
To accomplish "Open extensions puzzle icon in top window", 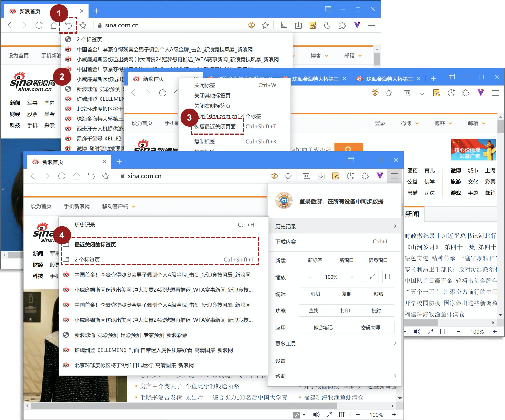I will (x=342, y=25).
